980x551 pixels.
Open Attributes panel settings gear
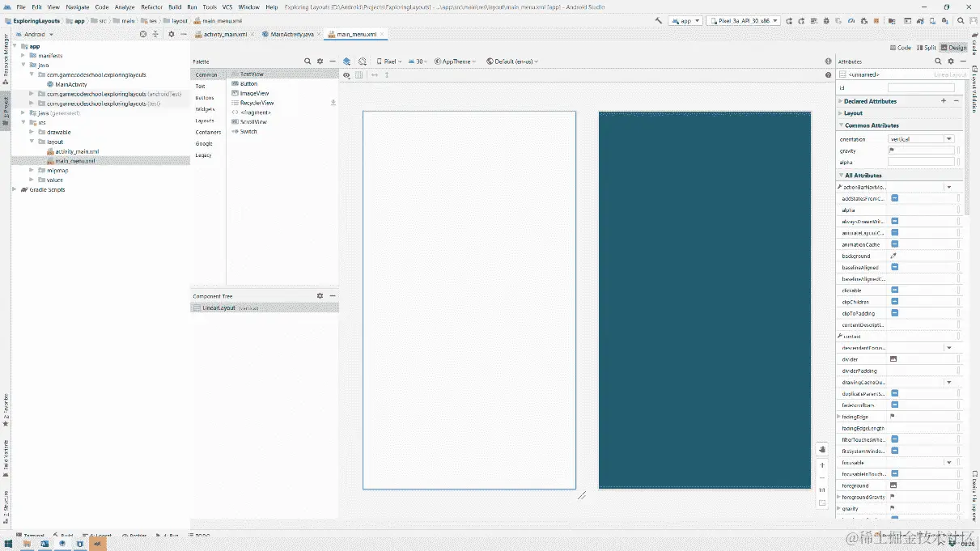[x=951, y=61]
